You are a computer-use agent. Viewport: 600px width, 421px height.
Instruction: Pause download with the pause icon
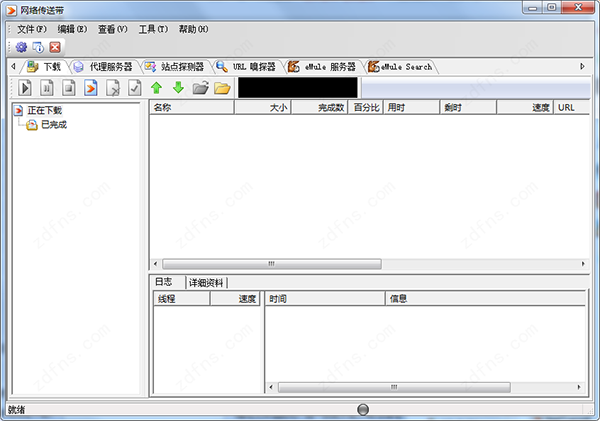coord(46,89)
